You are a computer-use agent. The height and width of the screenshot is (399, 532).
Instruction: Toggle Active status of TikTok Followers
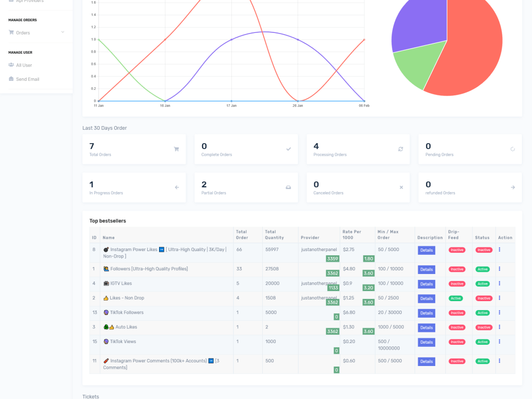(483, 313)
